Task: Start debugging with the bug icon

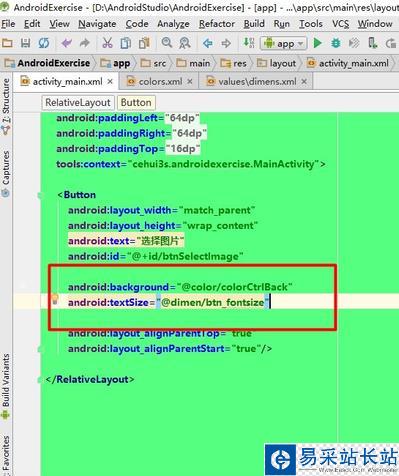Action: point(336,43)
